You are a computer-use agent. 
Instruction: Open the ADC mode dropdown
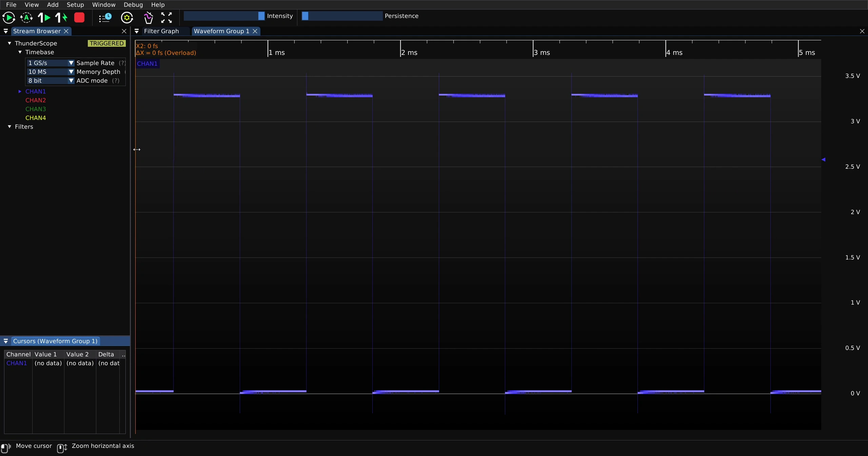[x=50, y=81]
